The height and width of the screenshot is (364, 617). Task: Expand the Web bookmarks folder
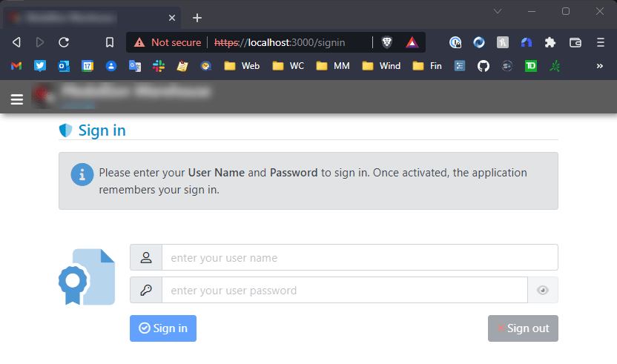242,66
